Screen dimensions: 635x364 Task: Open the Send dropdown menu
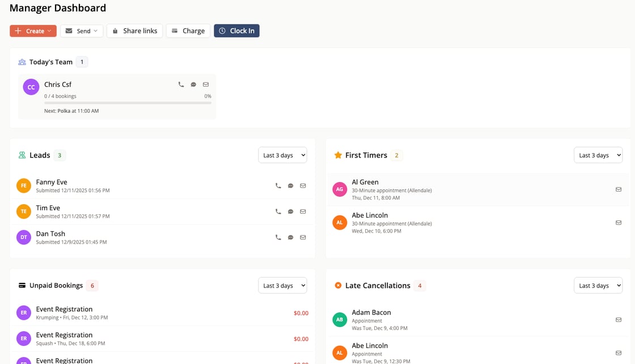tap(82, 31)
